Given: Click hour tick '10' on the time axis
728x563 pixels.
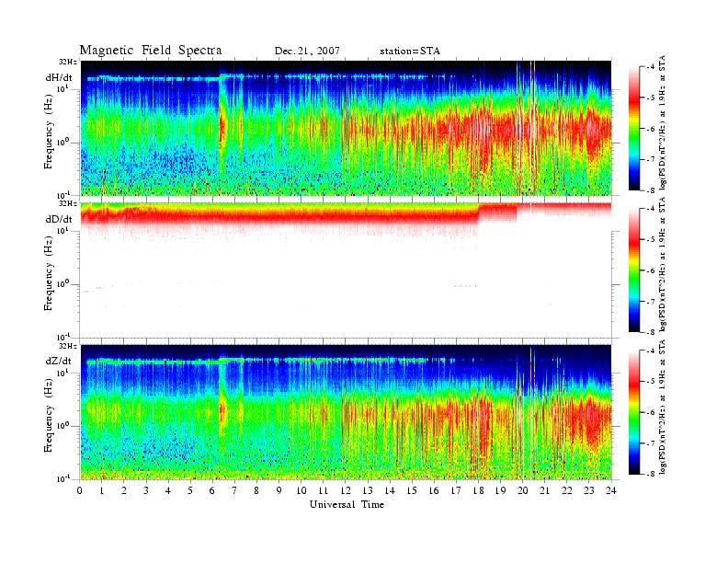Looking at the screenshot, I should pyautogui.click(x=301, y=491).
